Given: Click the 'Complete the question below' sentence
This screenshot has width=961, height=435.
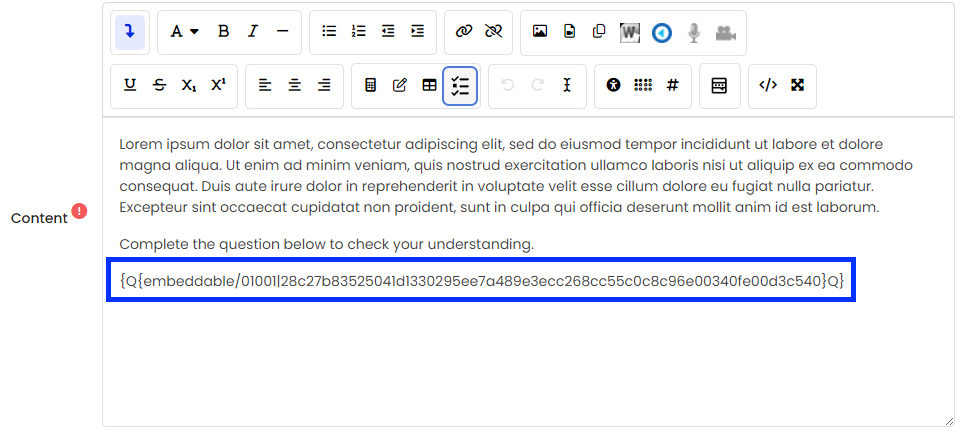Looking at the screenshot, I should tap(327, 245).
